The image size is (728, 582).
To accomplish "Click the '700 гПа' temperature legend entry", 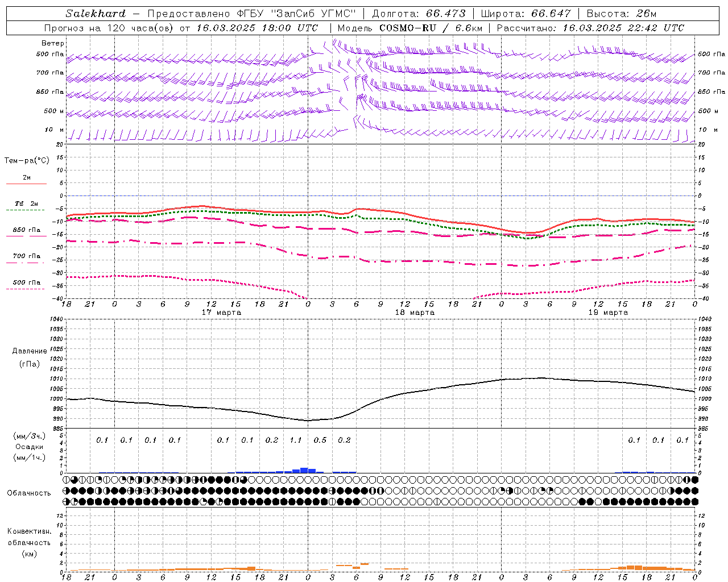I will (x=27, y=256).
